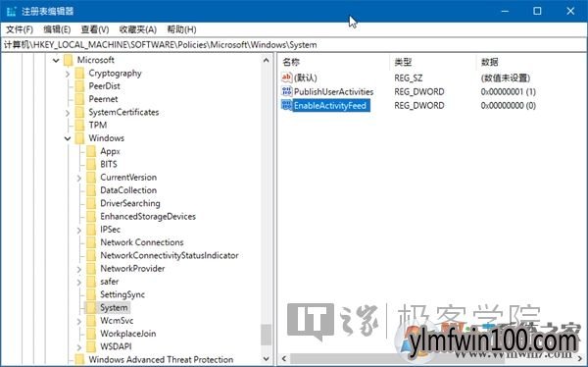588x367 pixels.
Task: Select the BITS folder icon
Action: tap(91, 164)
